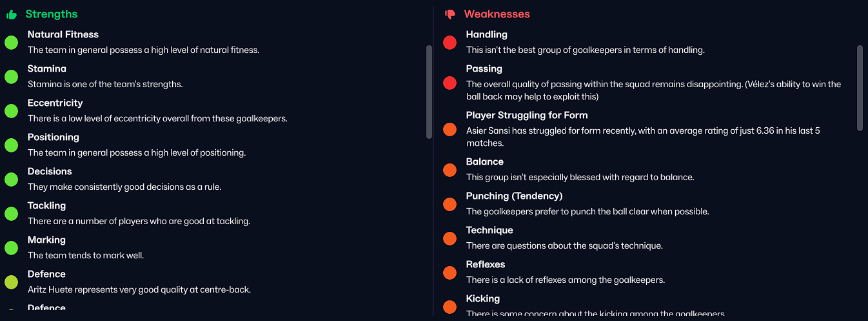The width and height of the screenshot is (868, 321).
Task: Click the Technique weakness title
Action: 489,231
